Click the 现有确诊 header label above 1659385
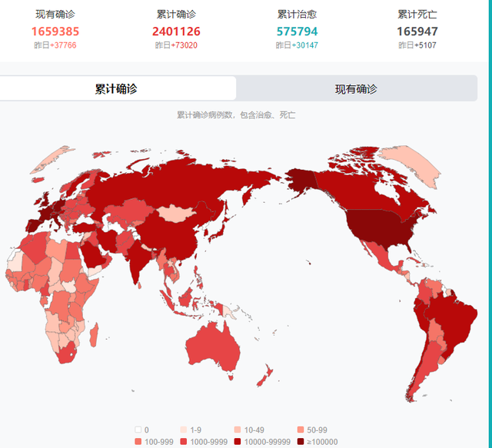 [x=55, y=14]
